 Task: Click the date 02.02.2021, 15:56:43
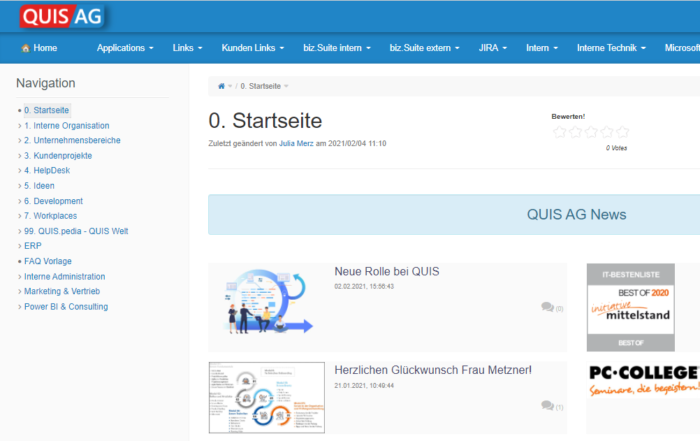[364, 287]
